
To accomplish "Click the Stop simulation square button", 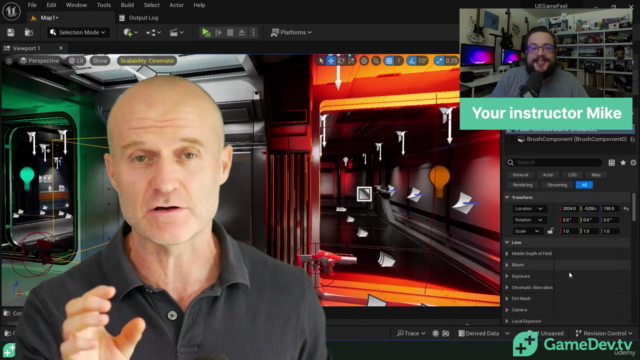I will (x=230, y=32).
